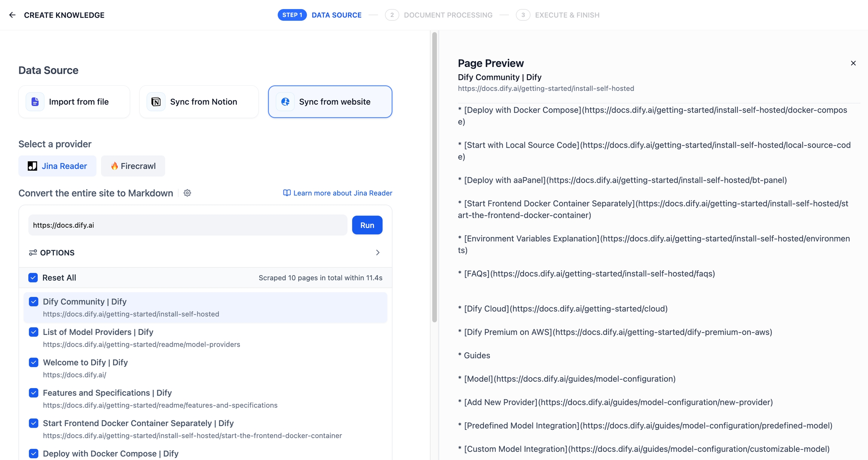Select the Sync from Notion source
This screenshot has height=460, width=868.
point(199,102)
